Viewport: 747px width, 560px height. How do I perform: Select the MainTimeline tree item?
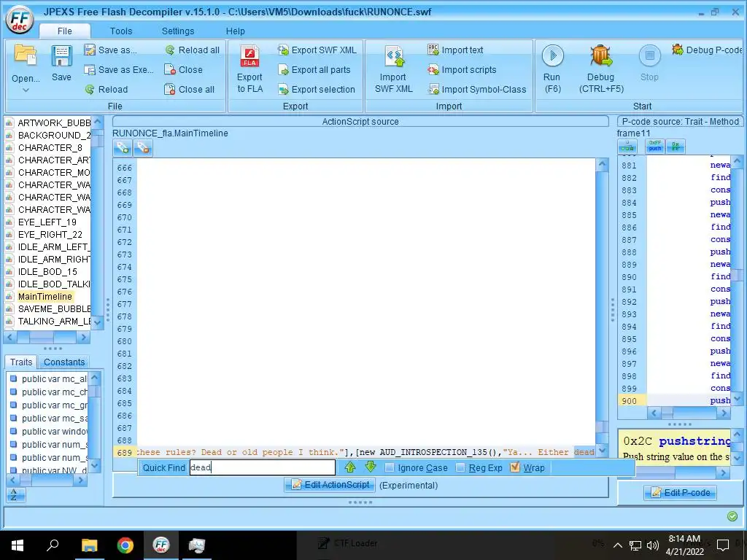click(44, 297)
